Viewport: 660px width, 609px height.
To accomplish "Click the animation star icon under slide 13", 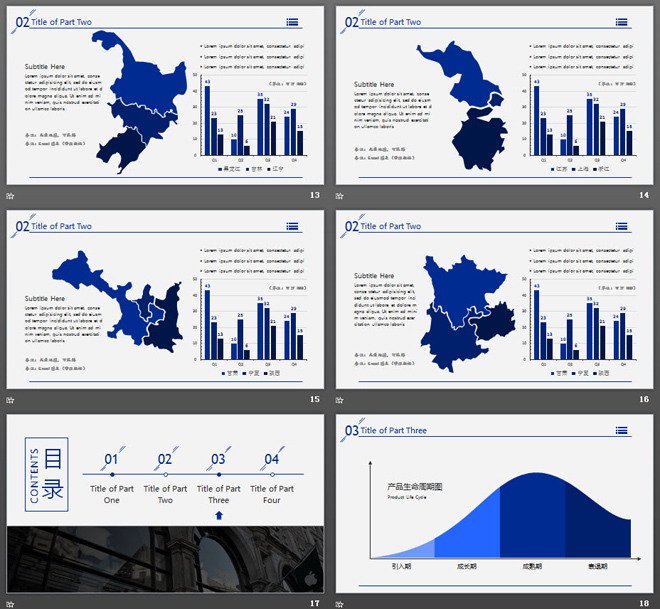I will (10, 195).
